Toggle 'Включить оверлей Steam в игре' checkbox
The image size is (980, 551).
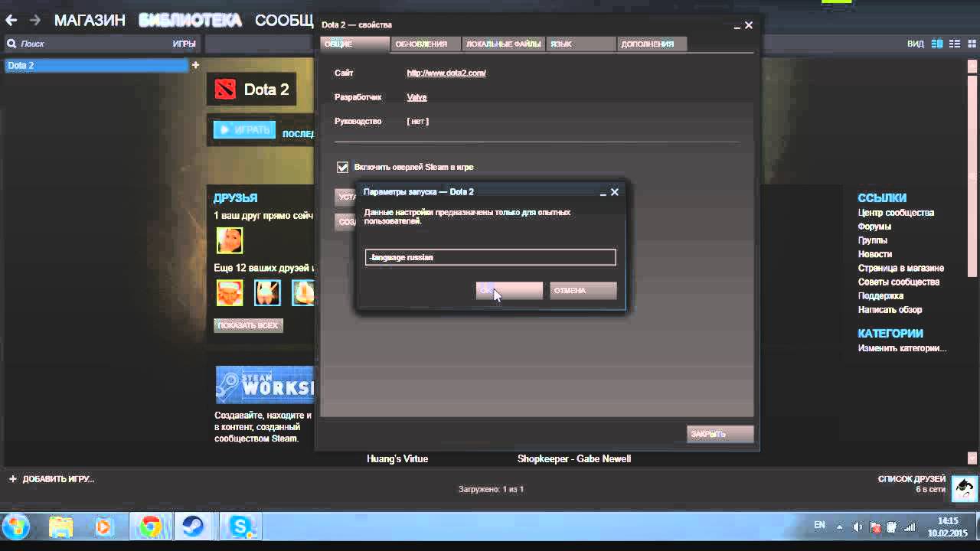[x=342, y=167]
